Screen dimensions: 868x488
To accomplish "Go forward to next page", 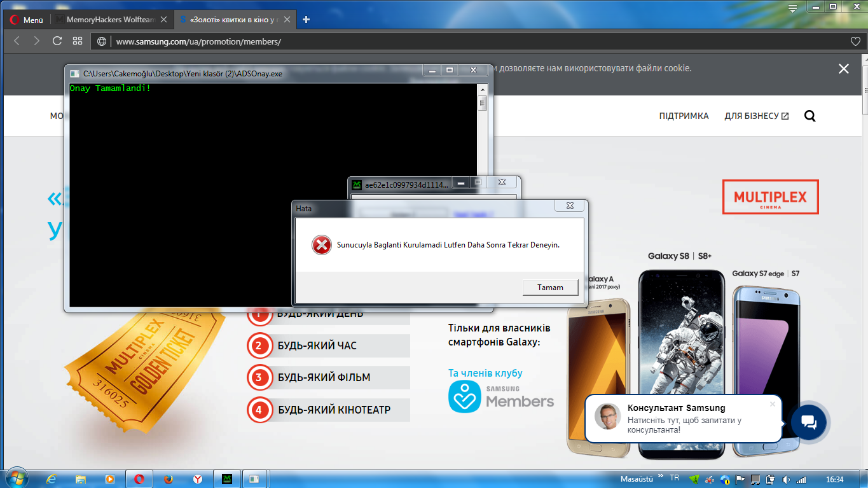I will tap(37, 41).
